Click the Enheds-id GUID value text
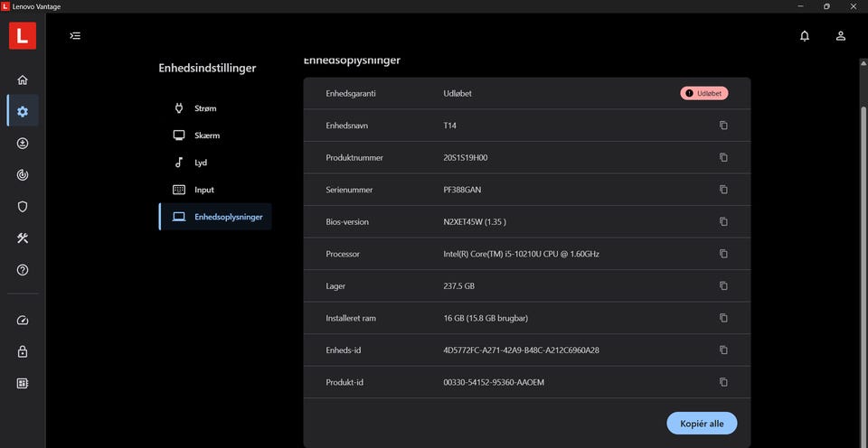Image resolution: width=868 pixels, height=448 pixels. pyautogui.click(x=522, y=350)
